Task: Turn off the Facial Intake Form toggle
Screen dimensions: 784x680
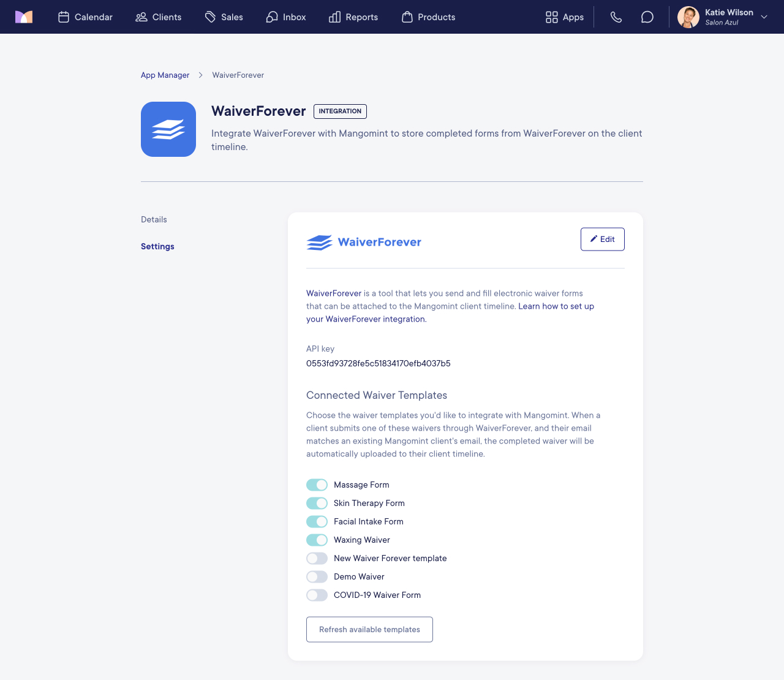Action: 317,521
